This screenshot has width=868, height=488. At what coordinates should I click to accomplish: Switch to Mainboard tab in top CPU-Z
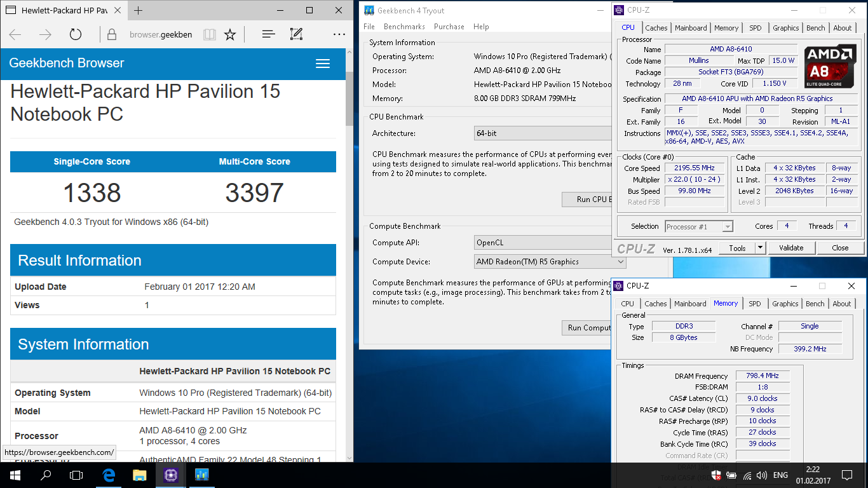pos(691,28)
